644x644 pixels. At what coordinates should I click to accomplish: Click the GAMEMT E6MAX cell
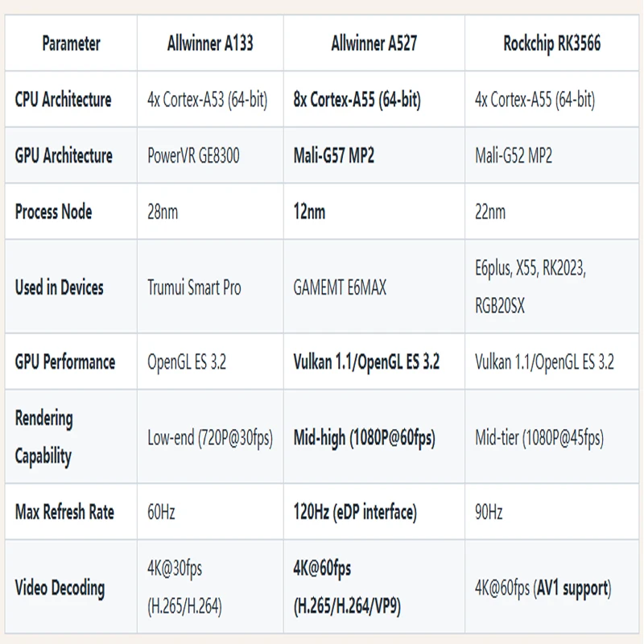click(374, 287)
